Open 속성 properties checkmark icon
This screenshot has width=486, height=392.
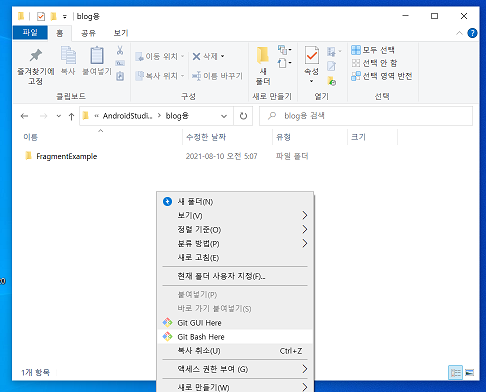(311, 55)
